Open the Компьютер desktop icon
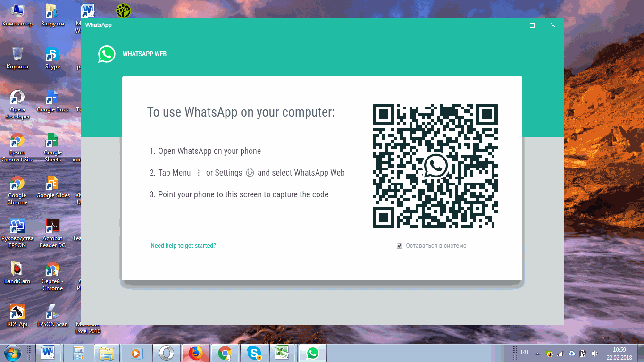This screenshot has height=362, width=644. 17,15
